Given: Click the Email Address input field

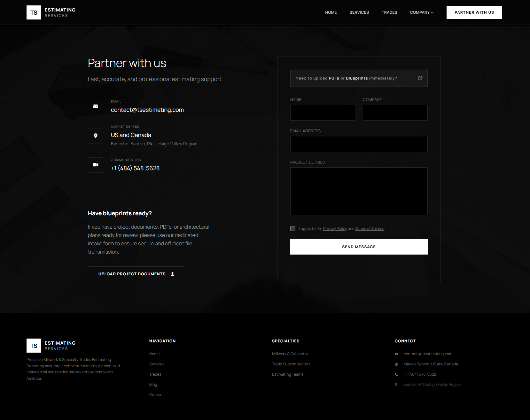Looking at the screenshot, I should pyautogui.click(x=359, y=144).
